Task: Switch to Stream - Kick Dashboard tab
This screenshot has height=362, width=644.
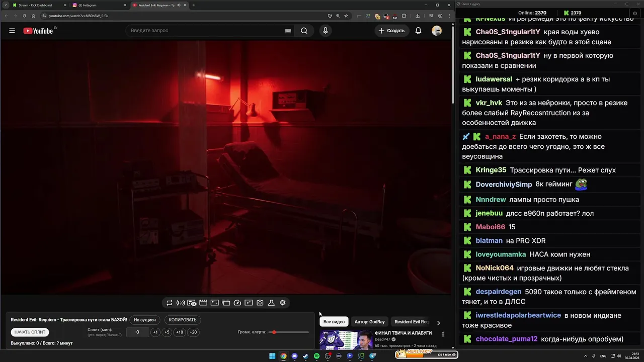Action: pyautogui.click(x=39, y=5)
